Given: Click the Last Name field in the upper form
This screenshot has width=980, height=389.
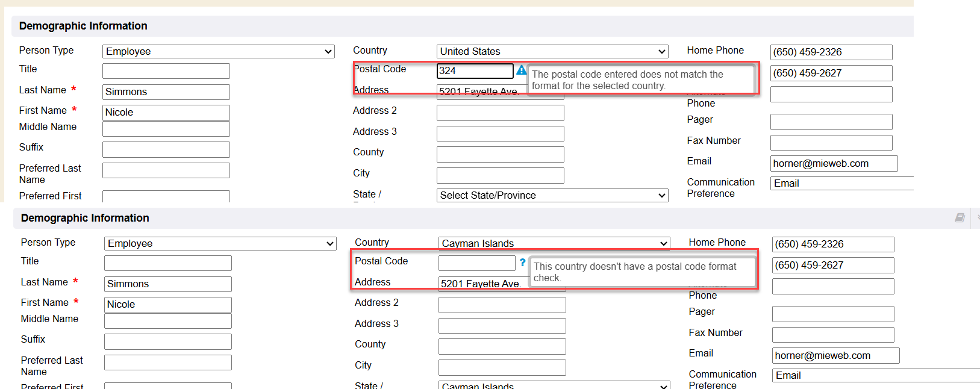Looking at the screenshot, I should click(166, 92).
